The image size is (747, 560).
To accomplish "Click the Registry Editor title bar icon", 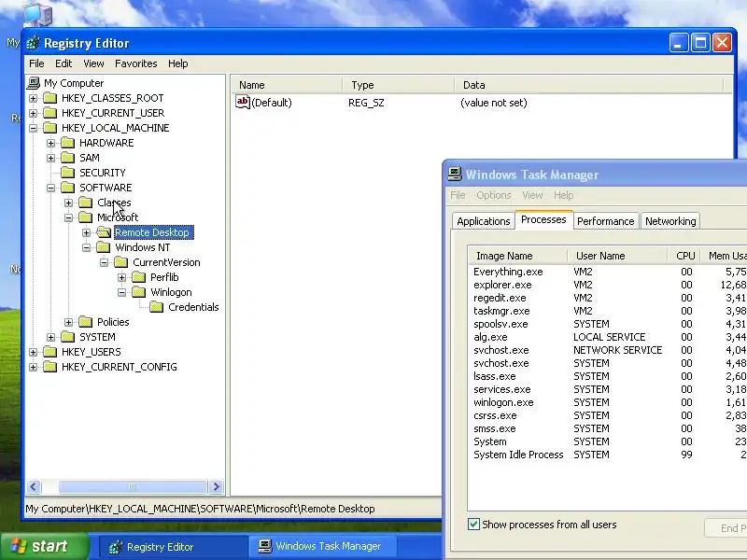I will pos(33,43).
